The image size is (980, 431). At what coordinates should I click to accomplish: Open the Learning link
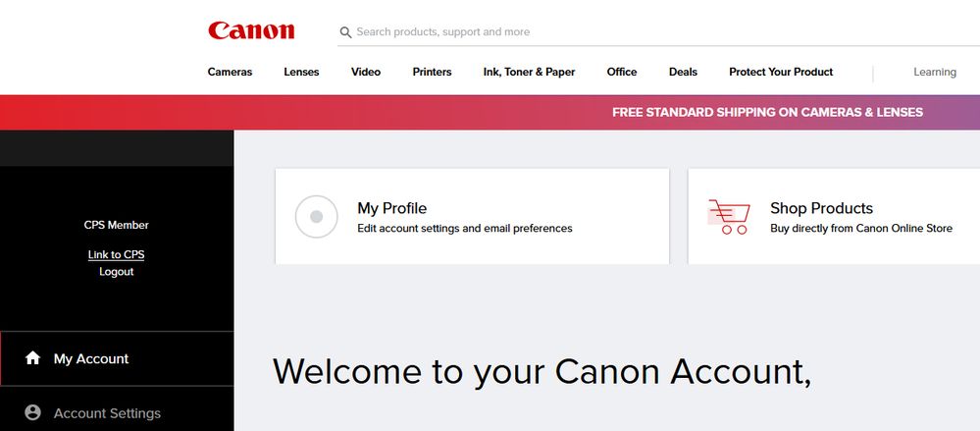point(934,72)
